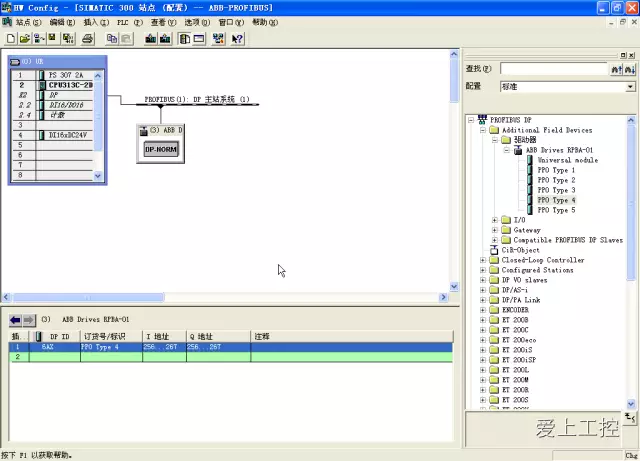The width and height of the screenshot is (640, 461).
Task: Create a new station with New icon
Action: [11, 39]
